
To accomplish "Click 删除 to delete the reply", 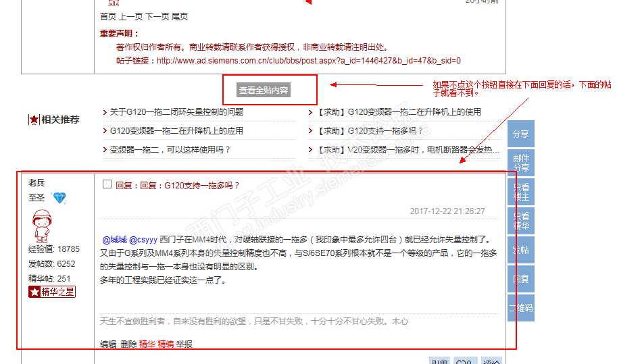I will tap(128, 344).
